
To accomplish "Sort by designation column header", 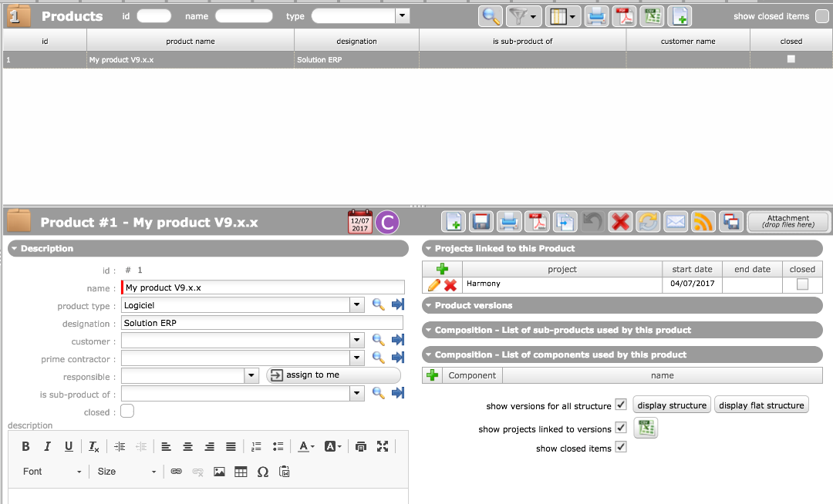I will tap(356, 41).
